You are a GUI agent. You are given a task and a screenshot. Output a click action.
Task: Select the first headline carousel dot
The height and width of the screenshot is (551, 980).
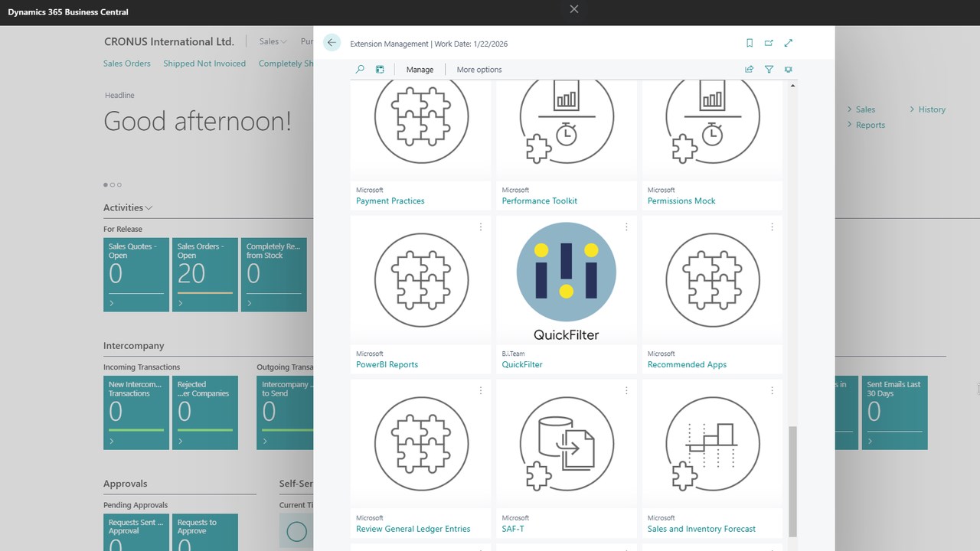pos(106,184)
